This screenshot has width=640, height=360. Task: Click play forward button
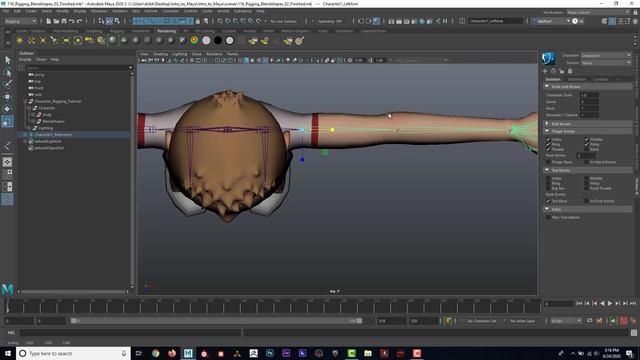[x=610, y=303]
